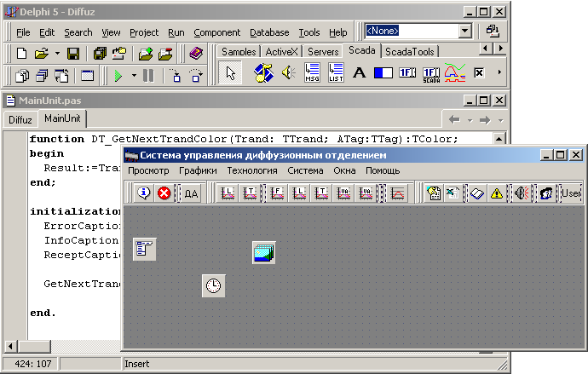The width and height of the screenshot is (588, 374).
Task: Select the clock timer component on form
Action: (213, 286)
